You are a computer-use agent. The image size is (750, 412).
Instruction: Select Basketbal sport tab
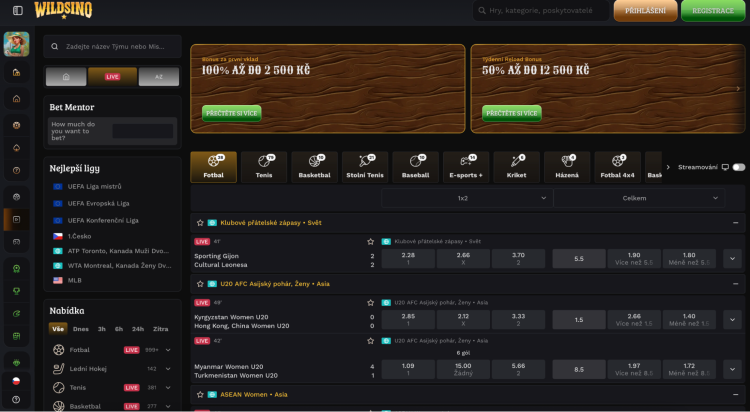point(314,167)
